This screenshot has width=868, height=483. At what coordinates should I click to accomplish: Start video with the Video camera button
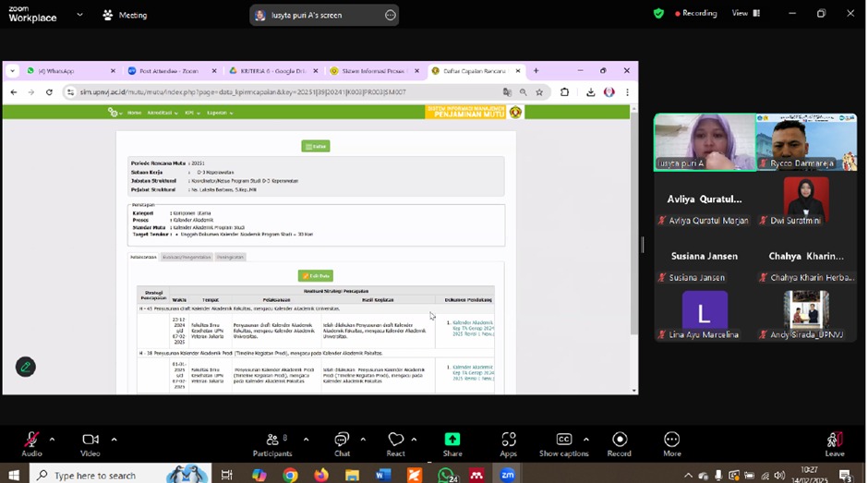(x=90, y=440)
